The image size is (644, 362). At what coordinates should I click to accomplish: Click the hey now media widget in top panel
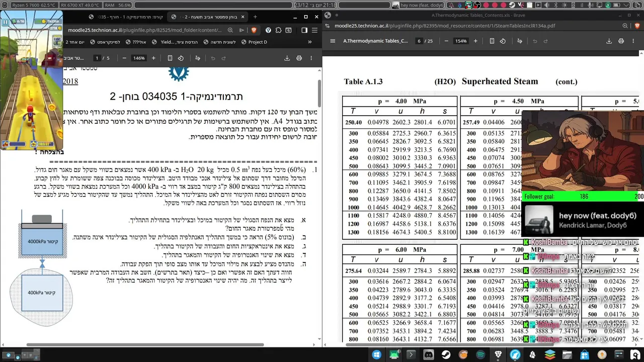(419, 5)
